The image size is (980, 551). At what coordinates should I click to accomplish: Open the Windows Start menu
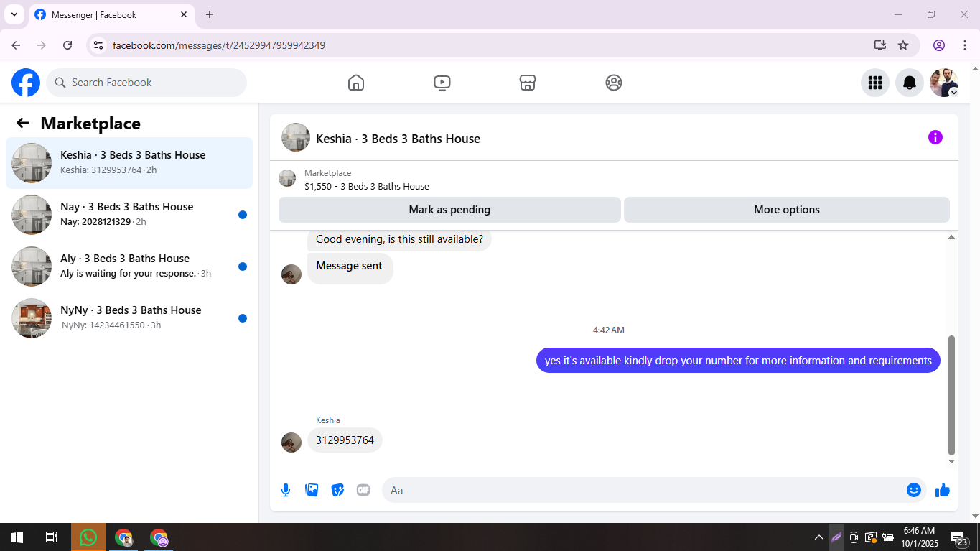17,537
